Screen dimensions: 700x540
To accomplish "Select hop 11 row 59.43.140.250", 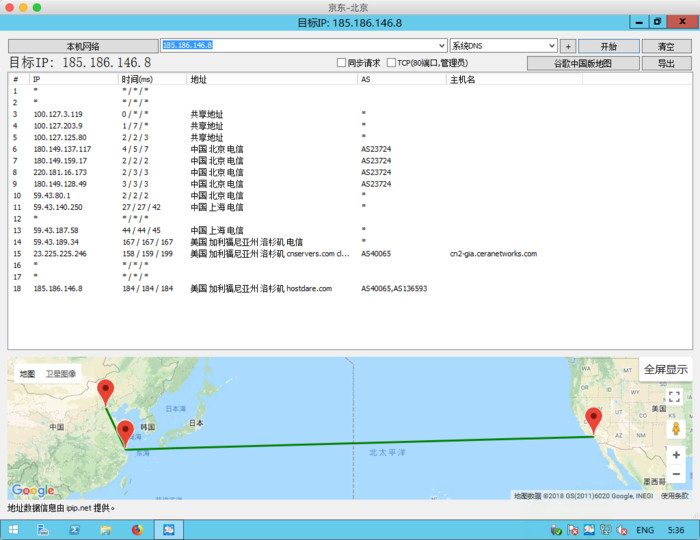I will pos(350,207).
